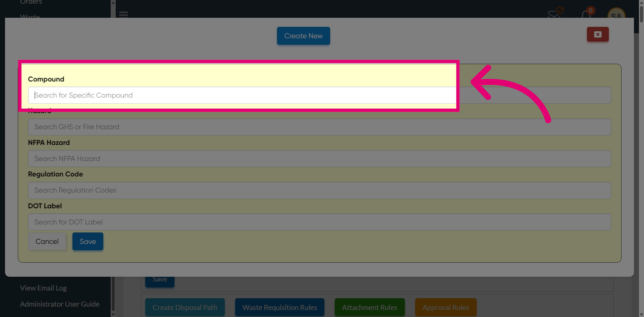
Task: Click the Compound label text
Action: [46, 80]
